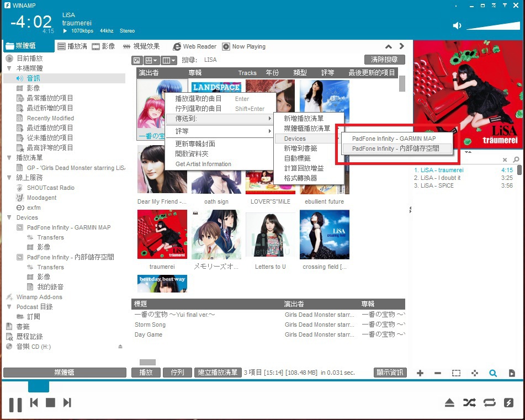This screenshot has height=420, width=525.
Task: Open the 媒體櫃 tab
Action: point(29,46)
